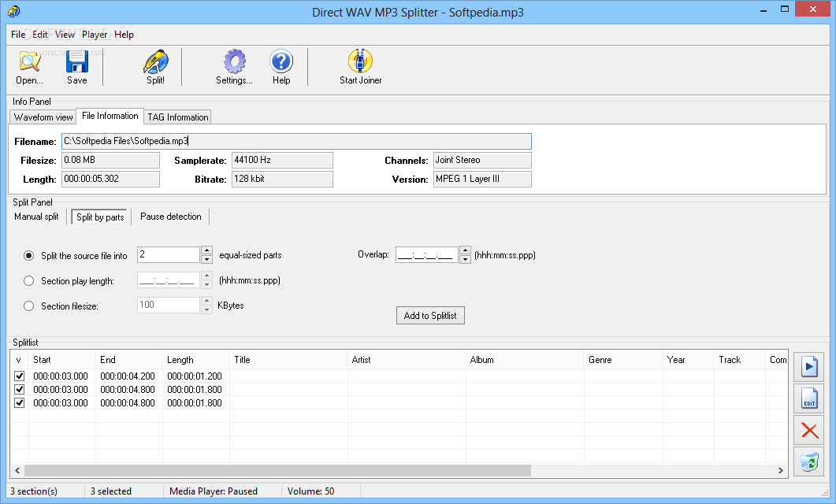Screen dimensions: 836x504
Task: Uncheck the row ending at 000:00:04.200
Action: [19, 376]
